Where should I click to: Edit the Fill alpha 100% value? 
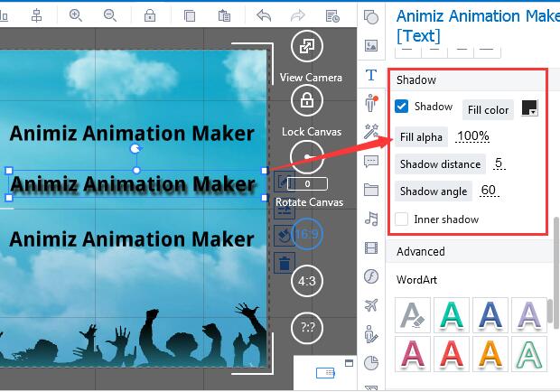pos(473,136)
